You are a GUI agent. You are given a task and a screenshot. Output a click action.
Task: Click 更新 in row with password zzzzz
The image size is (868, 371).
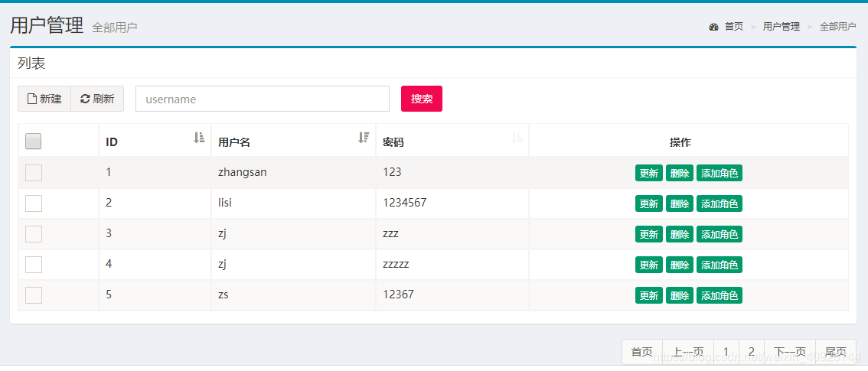(x=649, y=265)
